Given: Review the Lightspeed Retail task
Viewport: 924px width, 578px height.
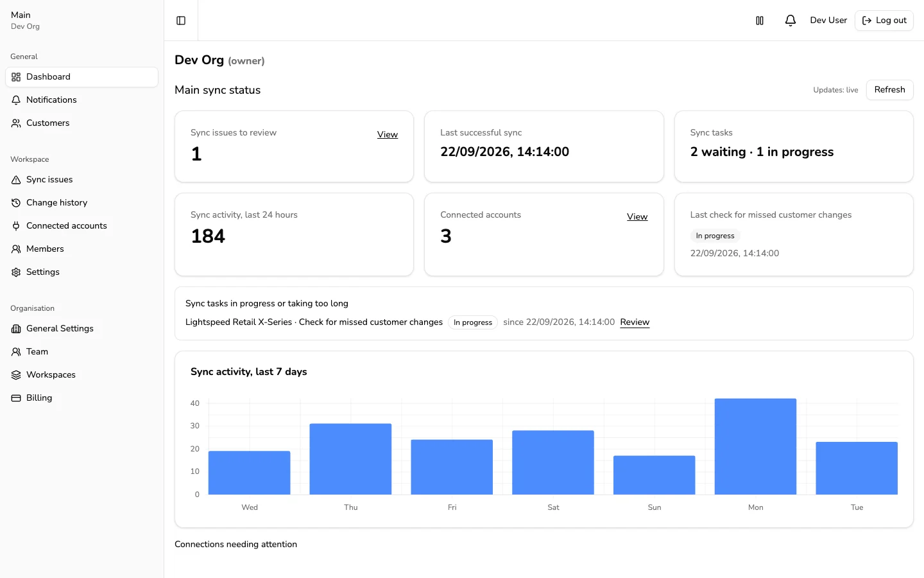Looking at the screenshot, I should pos(635,322).
